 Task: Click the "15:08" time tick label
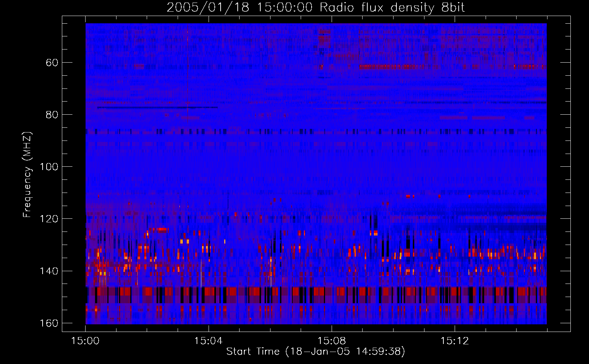(x=331, y=341)
